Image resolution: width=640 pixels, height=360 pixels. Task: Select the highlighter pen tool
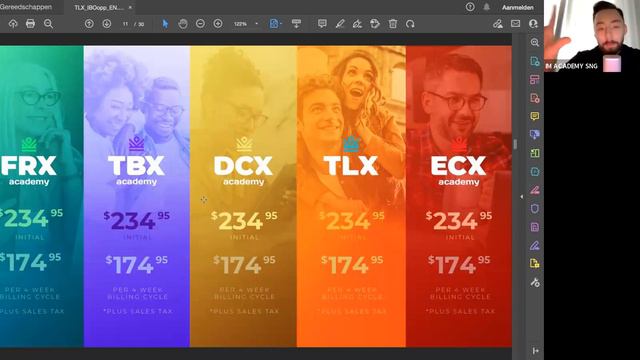[x=340, y=24]
